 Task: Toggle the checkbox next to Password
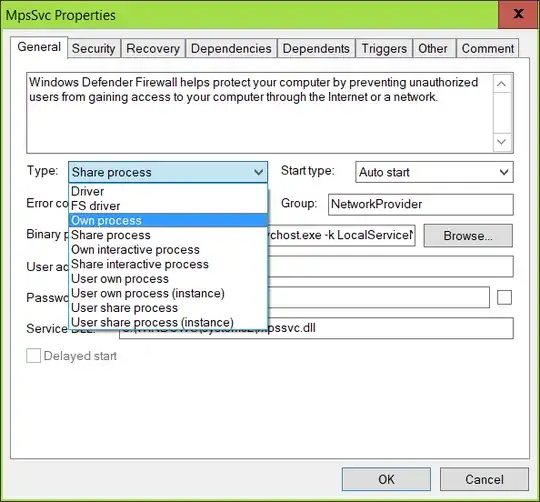[504, 297]
